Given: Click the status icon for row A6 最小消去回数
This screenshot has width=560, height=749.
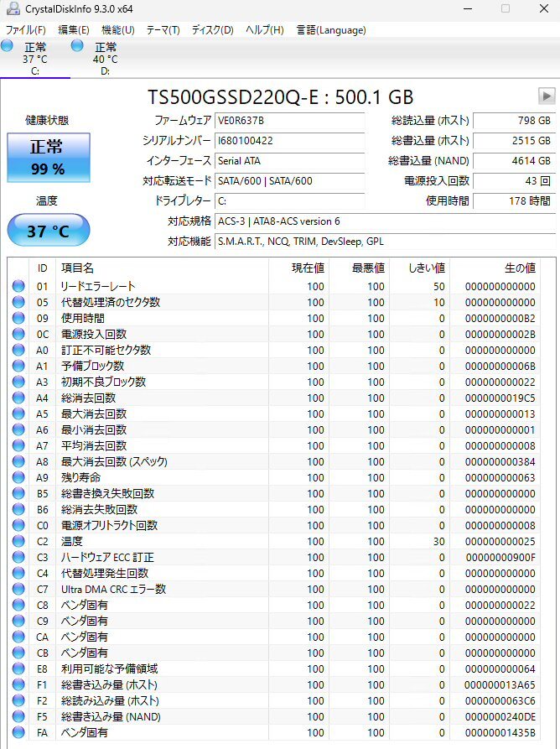Looking at the screenshot, I should point(18,429).
